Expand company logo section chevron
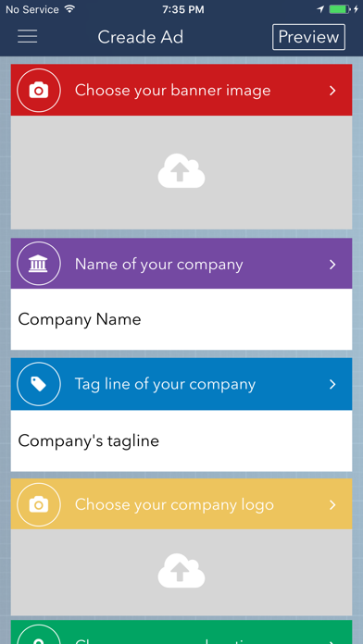Image resolution: width=363 pixels, height=644 pixels. (x=332, y=505)
